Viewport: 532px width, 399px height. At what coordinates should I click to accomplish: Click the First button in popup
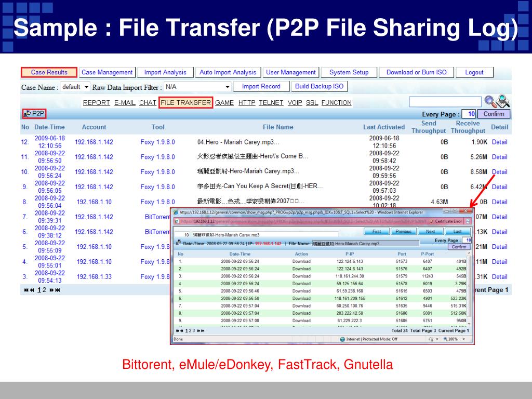click(x=377, y=231)
